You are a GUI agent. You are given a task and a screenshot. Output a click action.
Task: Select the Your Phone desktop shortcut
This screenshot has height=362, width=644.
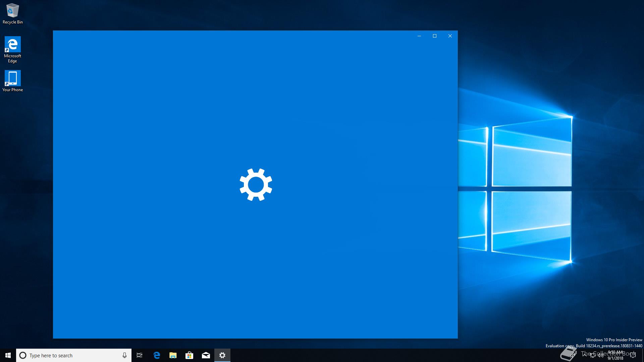tap(12, 81)
